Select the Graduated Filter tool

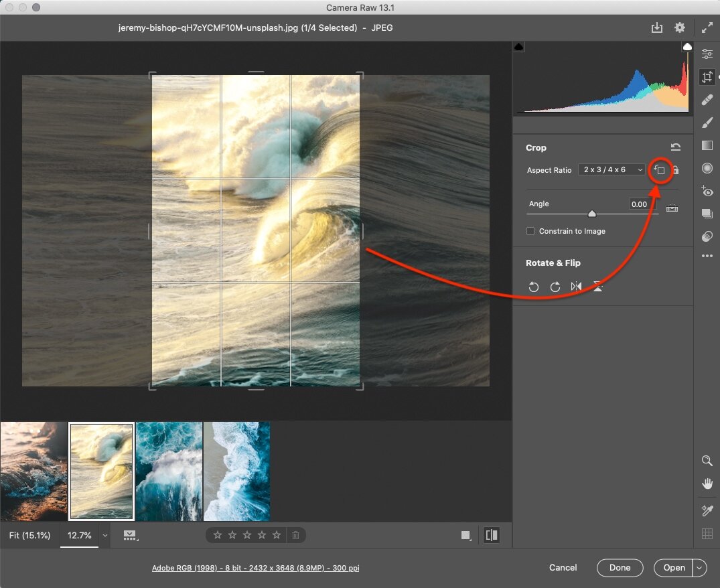707,145
